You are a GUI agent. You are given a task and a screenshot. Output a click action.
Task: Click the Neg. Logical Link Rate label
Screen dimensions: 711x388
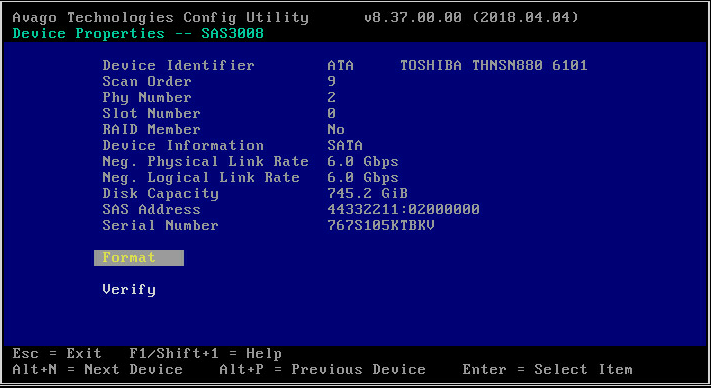(x=201, y=178)
